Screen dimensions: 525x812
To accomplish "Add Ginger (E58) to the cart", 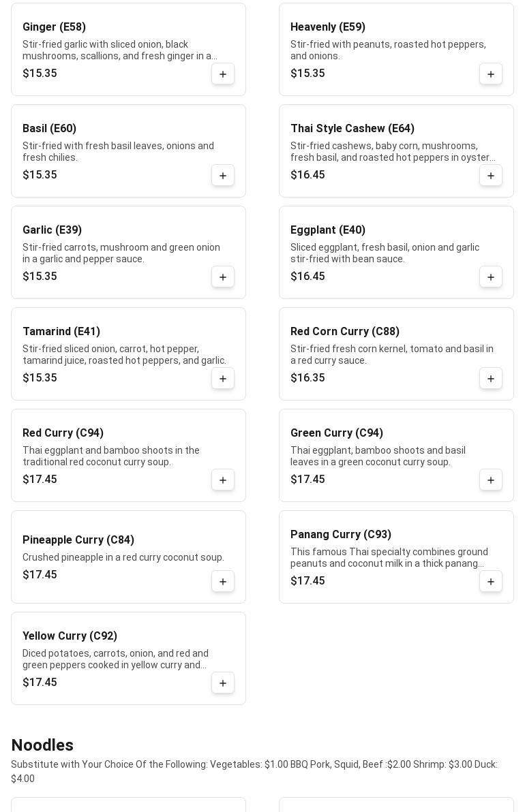I will coord(223,74).
